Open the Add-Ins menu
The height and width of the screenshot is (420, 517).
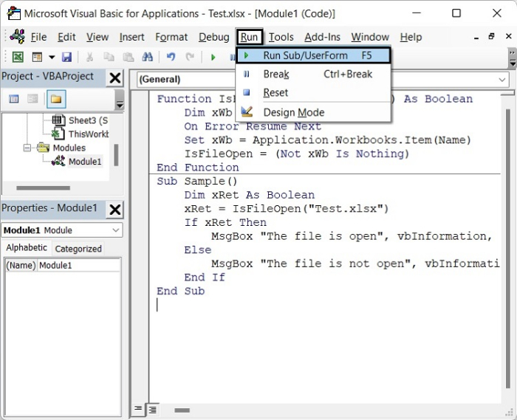point(322,37)
